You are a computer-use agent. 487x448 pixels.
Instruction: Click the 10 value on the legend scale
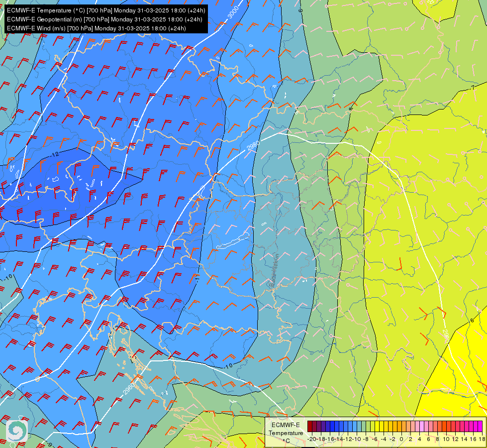coord(446,440)
